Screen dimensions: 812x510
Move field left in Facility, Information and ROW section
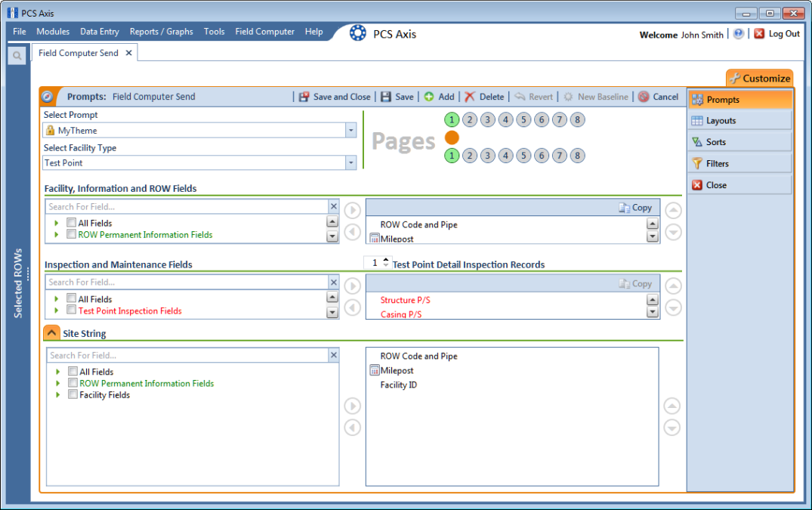point(353,232)
